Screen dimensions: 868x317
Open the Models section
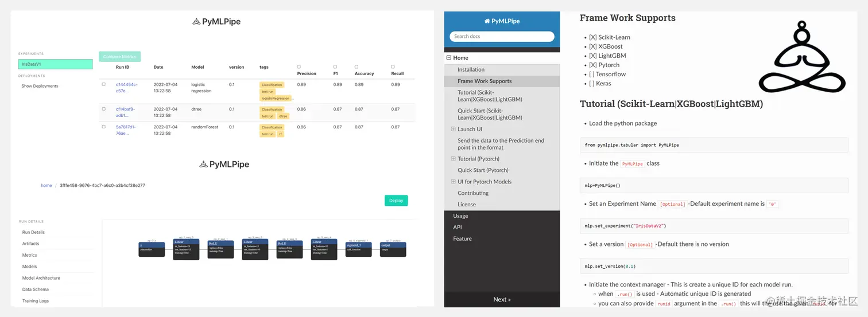pyautogui.click(x=29, y=267)
